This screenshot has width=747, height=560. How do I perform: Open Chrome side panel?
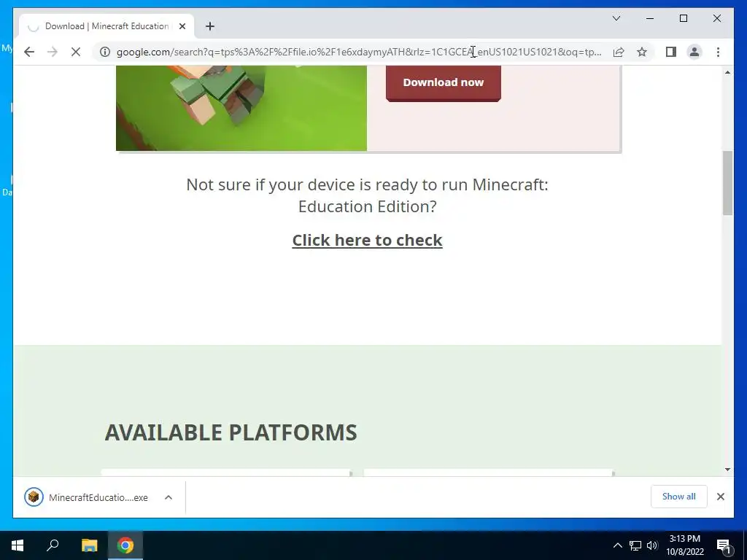[671, 52]
